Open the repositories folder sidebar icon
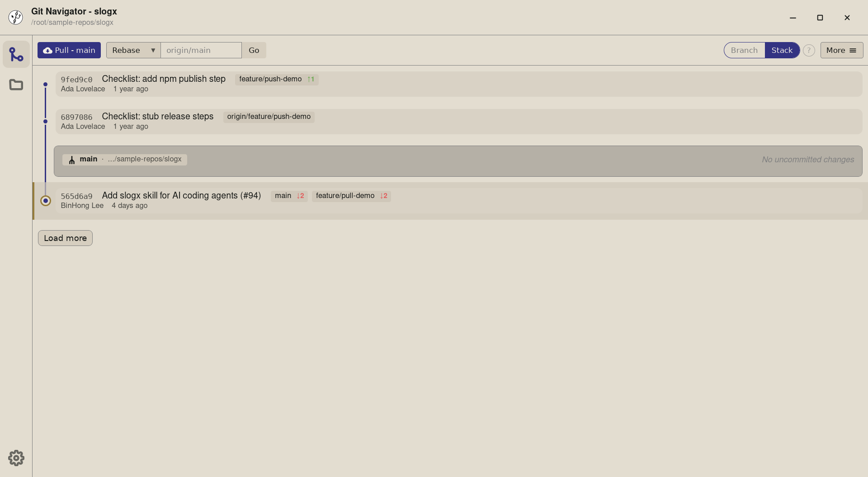 (16, 85)
